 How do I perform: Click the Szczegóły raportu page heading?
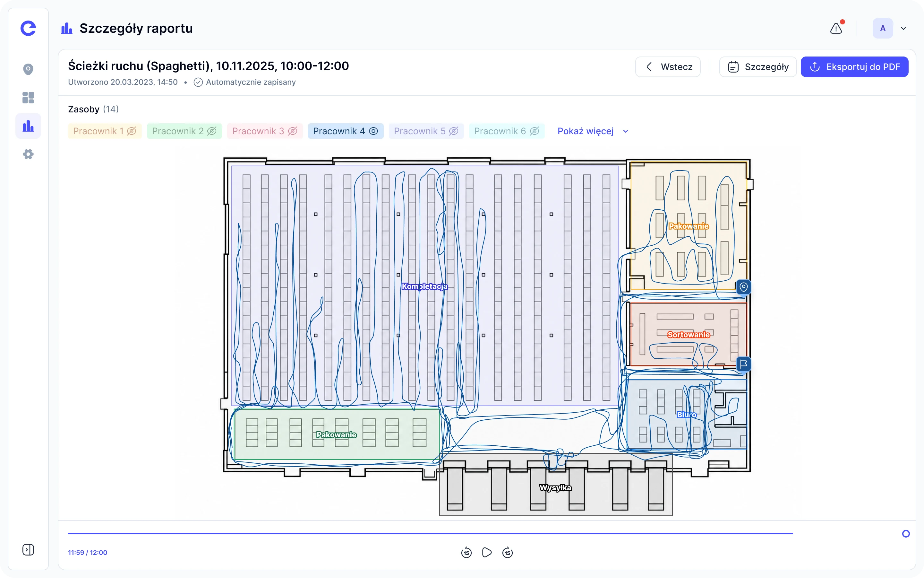click(136, 28)
